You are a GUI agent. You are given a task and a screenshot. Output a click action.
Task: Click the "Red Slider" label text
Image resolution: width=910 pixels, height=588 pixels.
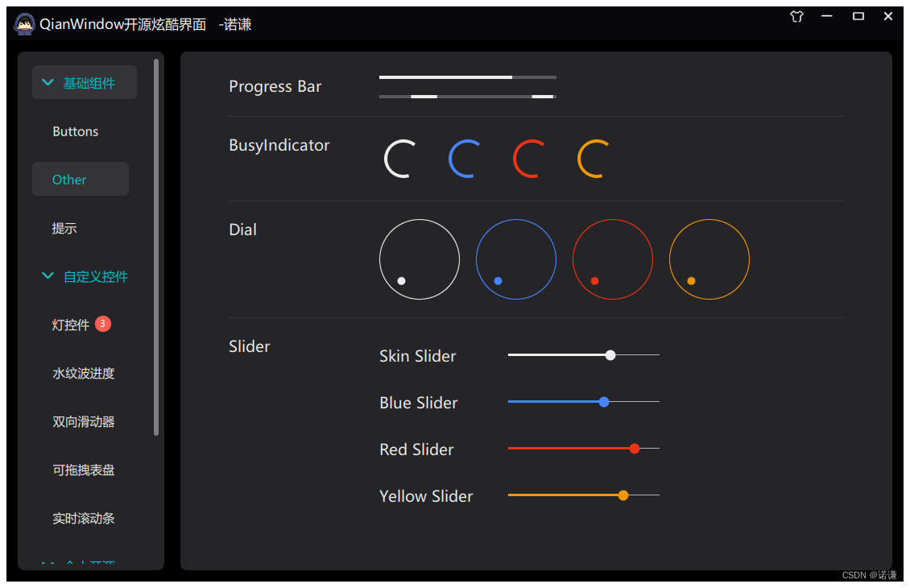tap(416, 449)
